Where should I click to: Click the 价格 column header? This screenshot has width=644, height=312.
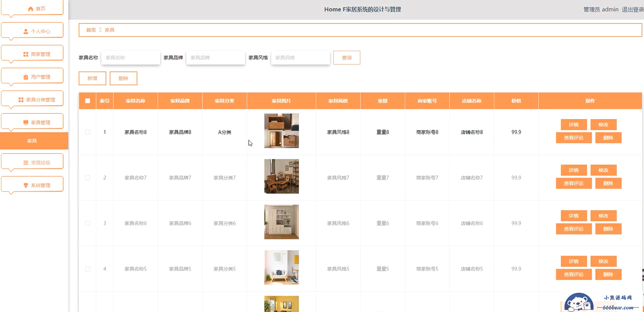pyautogui.click(x=516, y=101)
